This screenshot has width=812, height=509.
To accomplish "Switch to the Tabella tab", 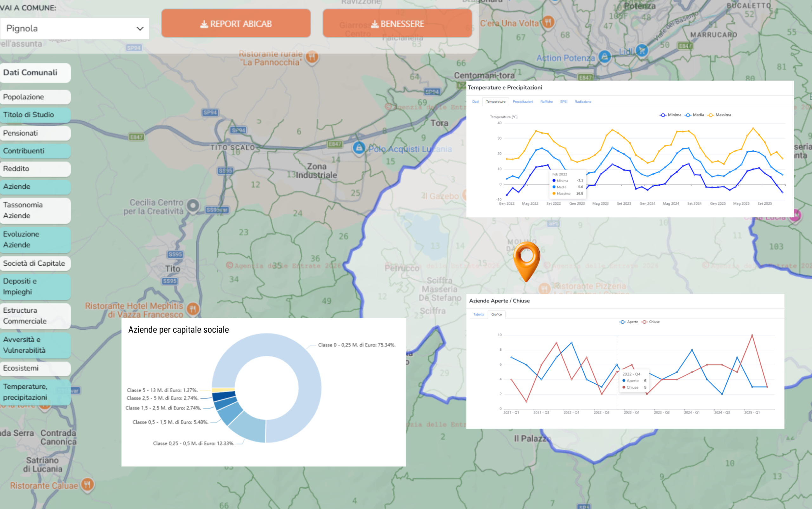I will coord(479,314).
